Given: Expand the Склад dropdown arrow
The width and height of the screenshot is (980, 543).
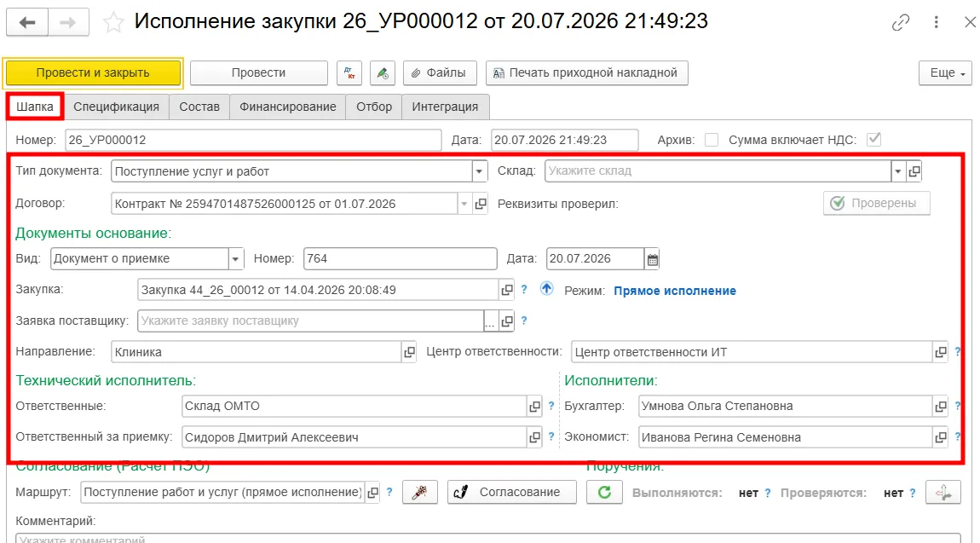Looking at the screenshot, I should [898, 171].
